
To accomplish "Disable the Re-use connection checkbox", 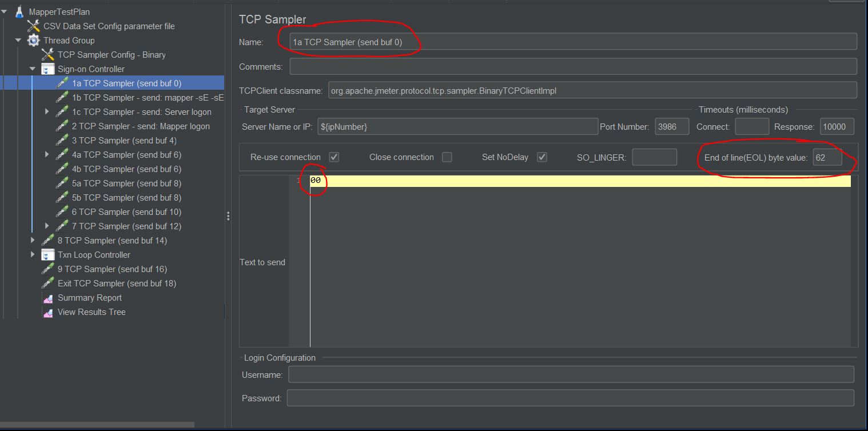I will click(x=333, y=157).
